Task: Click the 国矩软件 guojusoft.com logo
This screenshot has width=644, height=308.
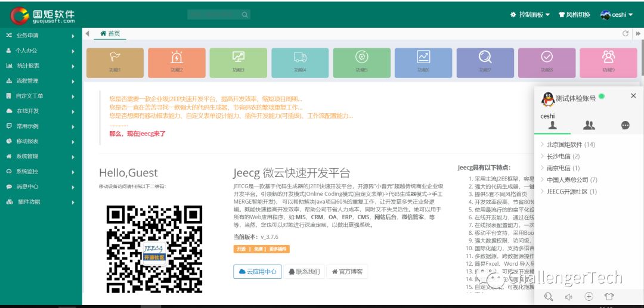Action: click(43, 15)
